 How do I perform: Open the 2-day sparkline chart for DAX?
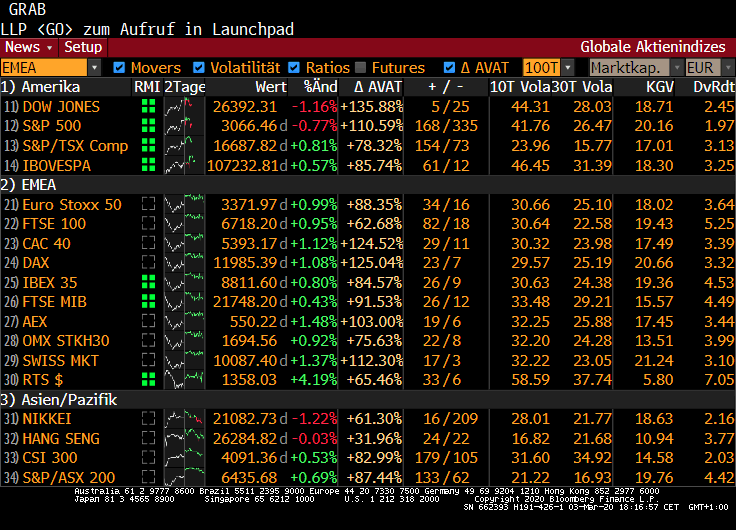pyautogui.click(x=184, y=263)
